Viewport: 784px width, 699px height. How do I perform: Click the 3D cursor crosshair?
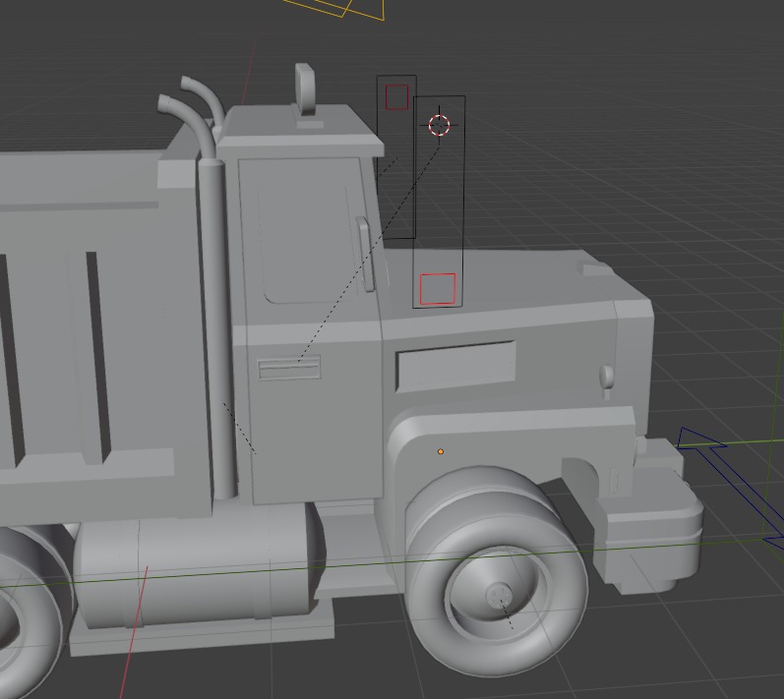coord(439,125)
